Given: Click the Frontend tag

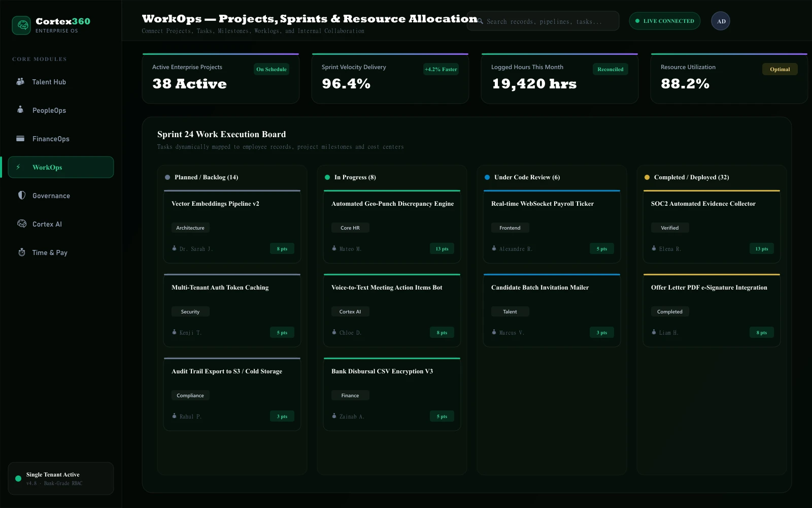Looking at the screenshot, I should [510, 228].
